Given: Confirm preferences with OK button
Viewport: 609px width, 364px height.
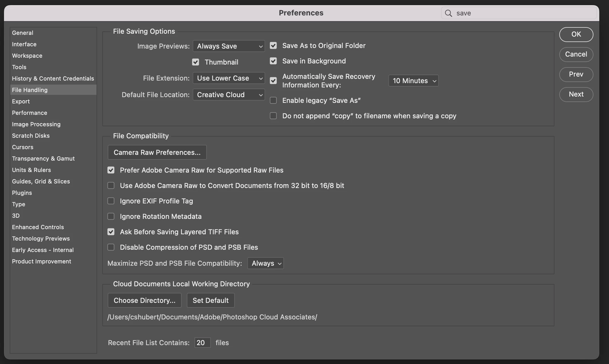Looking at the screenshot, I should (576, 34).
